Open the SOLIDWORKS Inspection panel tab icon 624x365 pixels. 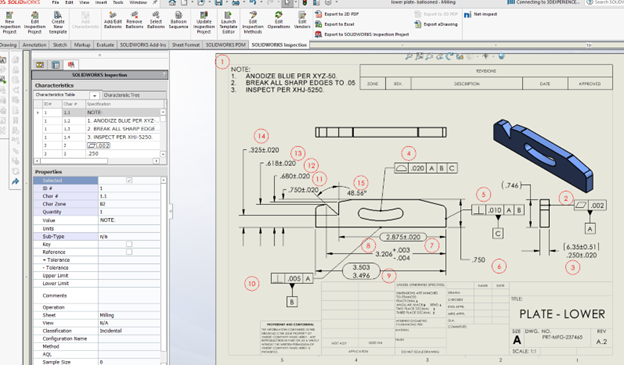[x=71, y=64]
